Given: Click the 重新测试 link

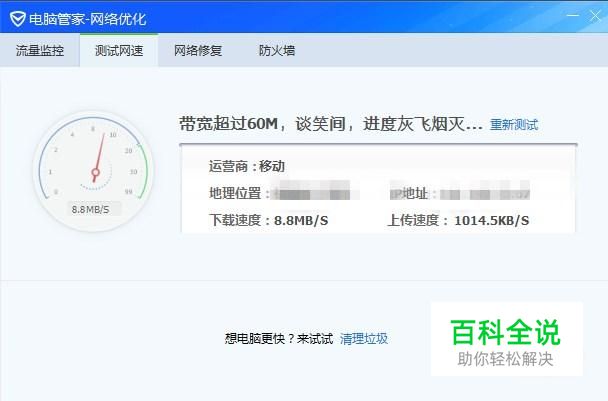Looking at the screenshot, I should [x=514, y=124].
